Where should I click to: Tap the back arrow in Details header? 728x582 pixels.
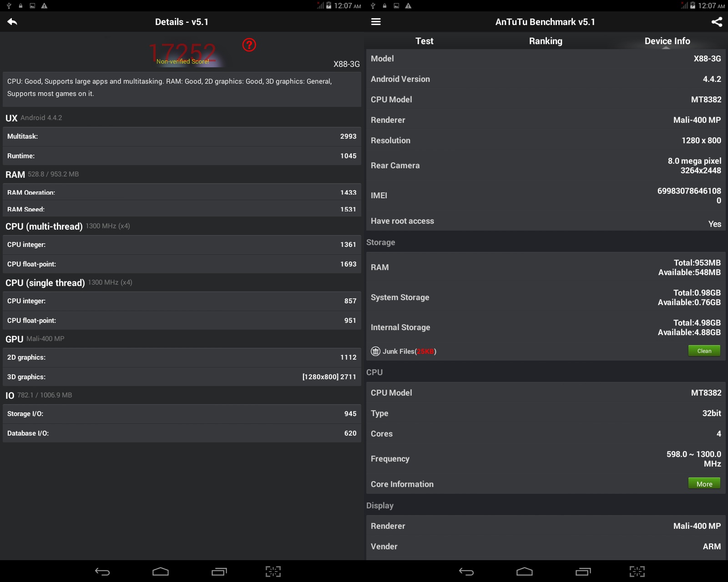pos(12,22)
